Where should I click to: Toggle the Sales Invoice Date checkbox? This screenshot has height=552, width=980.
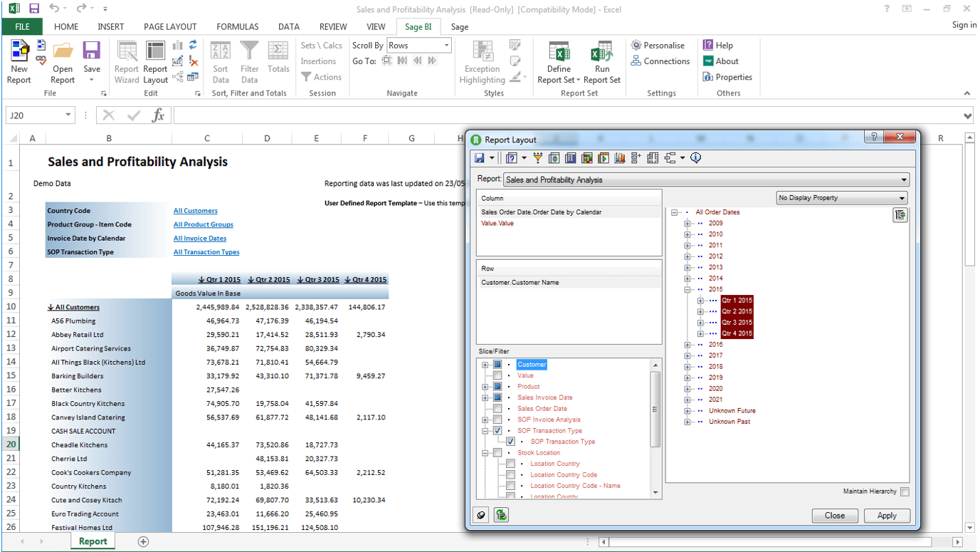pos(497,397)
